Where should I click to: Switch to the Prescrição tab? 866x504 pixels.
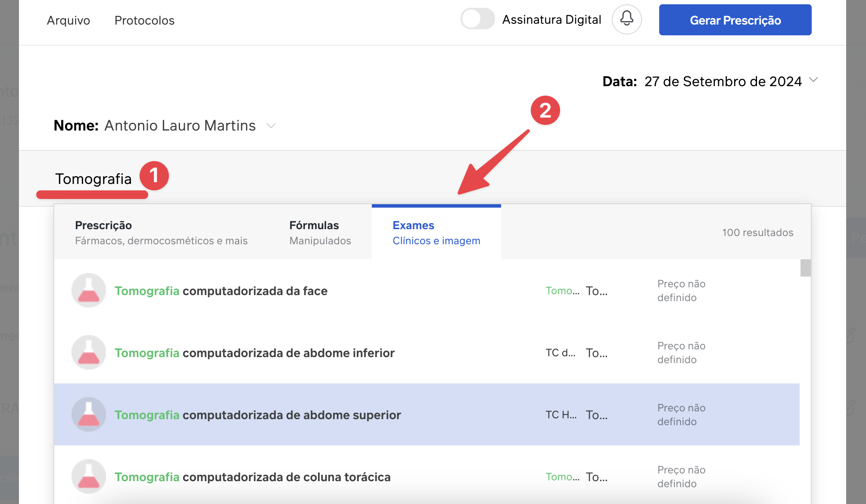coord(161,233)
